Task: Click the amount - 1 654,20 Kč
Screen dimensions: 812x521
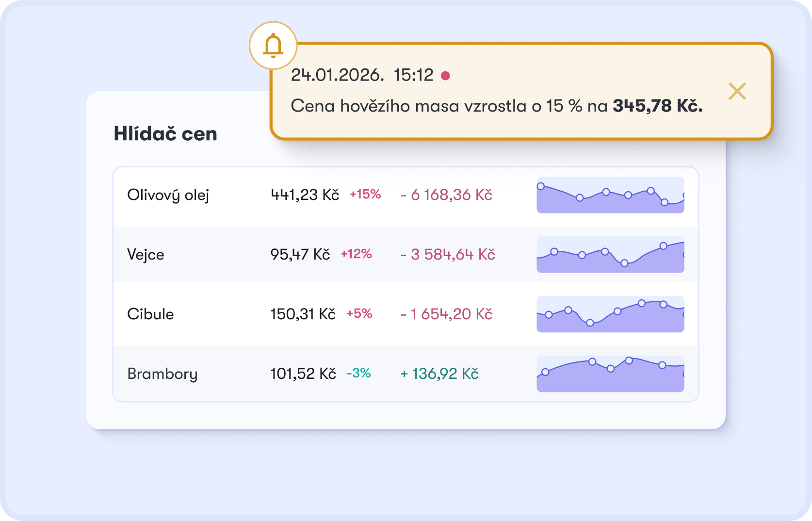Action: coord(446,314)
